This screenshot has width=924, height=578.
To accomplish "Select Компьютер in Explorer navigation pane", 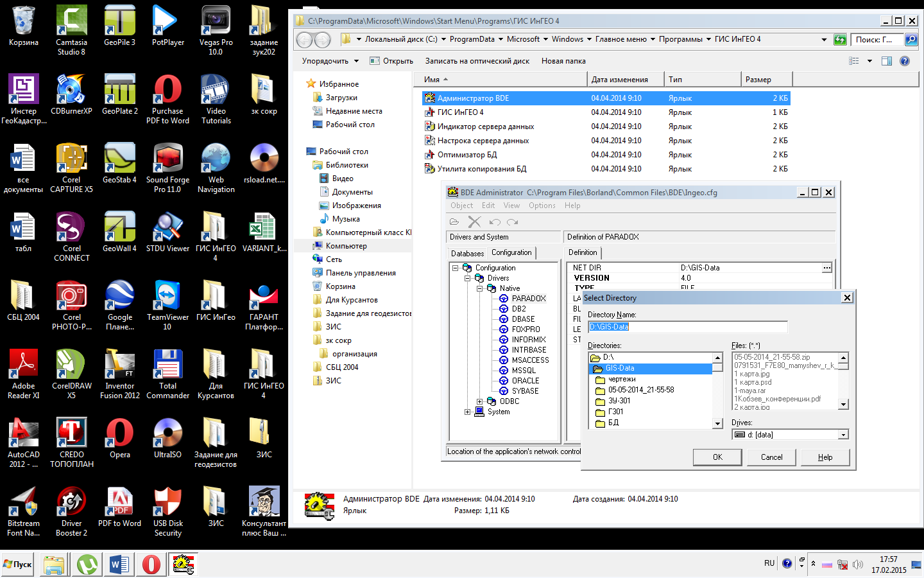I will pos(346,246).
